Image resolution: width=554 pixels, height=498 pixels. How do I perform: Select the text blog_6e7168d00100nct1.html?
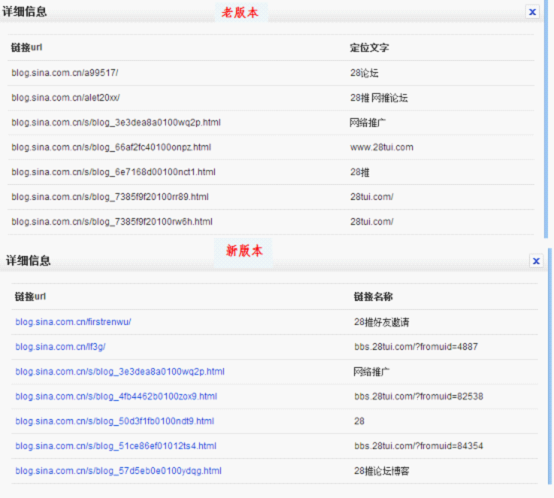coord(113,172)
